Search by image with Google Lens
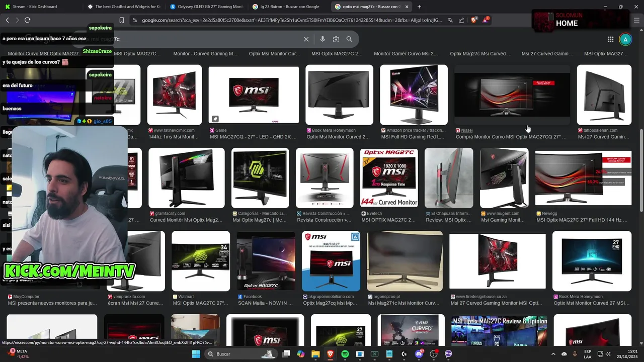644x362 pixels. pyautogui.click(x=336, y=39)
